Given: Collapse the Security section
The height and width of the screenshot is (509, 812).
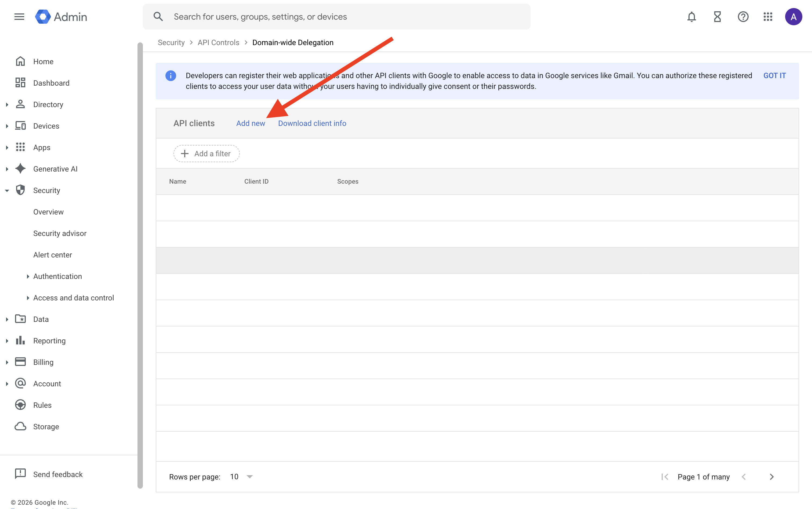Looking at the screenshot, I should [7, 191].
